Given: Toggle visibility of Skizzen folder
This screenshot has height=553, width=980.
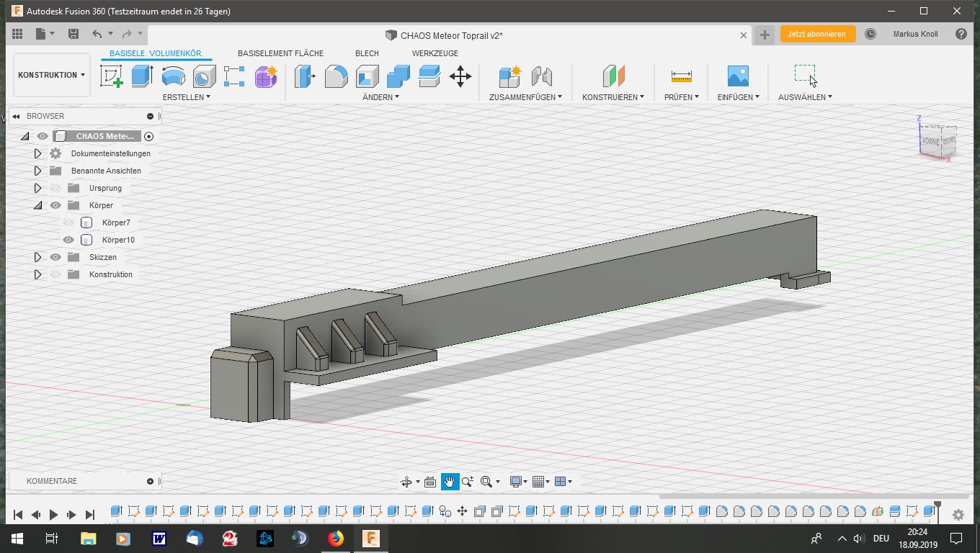Looking at the screenshot, I should click(55, 257).
